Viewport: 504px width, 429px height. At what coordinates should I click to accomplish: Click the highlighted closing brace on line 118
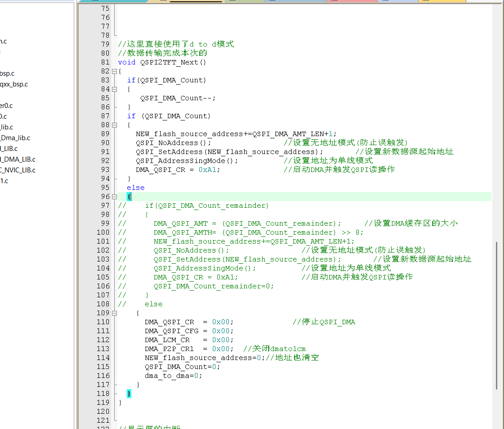(x=129, y=394)
